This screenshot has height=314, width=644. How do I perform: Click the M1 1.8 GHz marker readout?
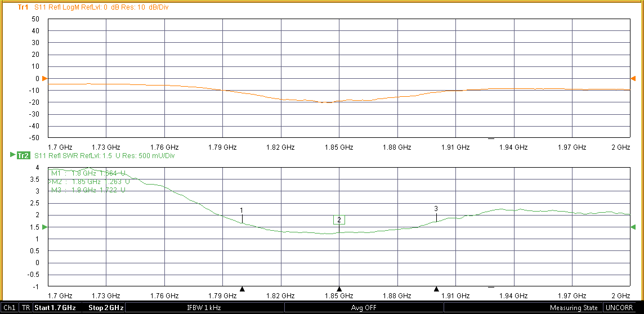pyautogui.click(x=88, y=173)
